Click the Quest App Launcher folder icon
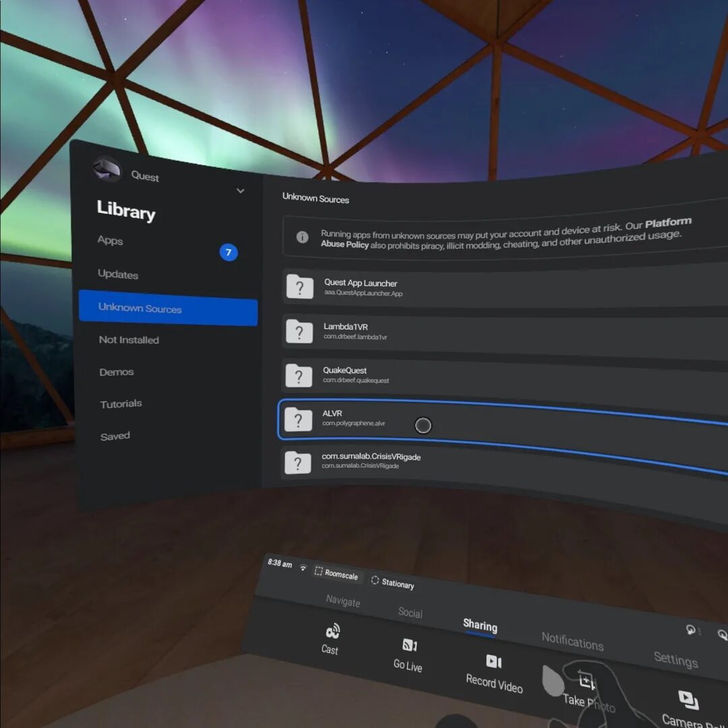This screenshot has width=728, height=728. [x=300, y=286]
